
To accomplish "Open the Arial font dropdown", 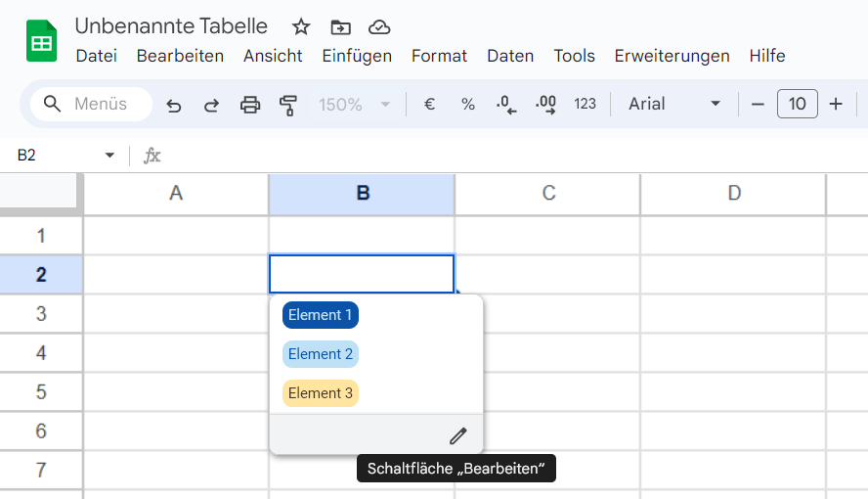I will (674, 104).
